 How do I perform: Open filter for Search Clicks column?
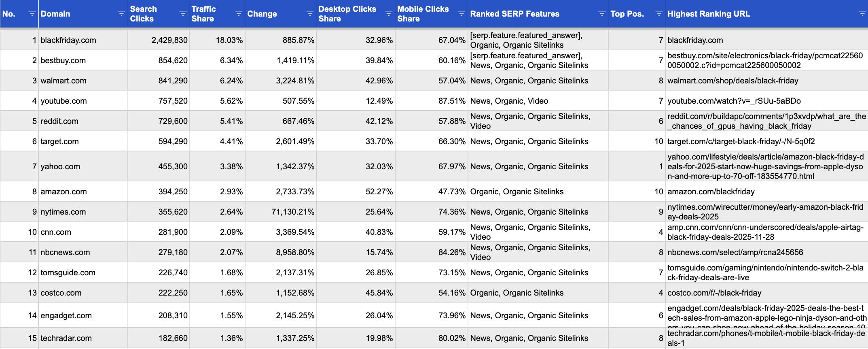click(183, 14)
